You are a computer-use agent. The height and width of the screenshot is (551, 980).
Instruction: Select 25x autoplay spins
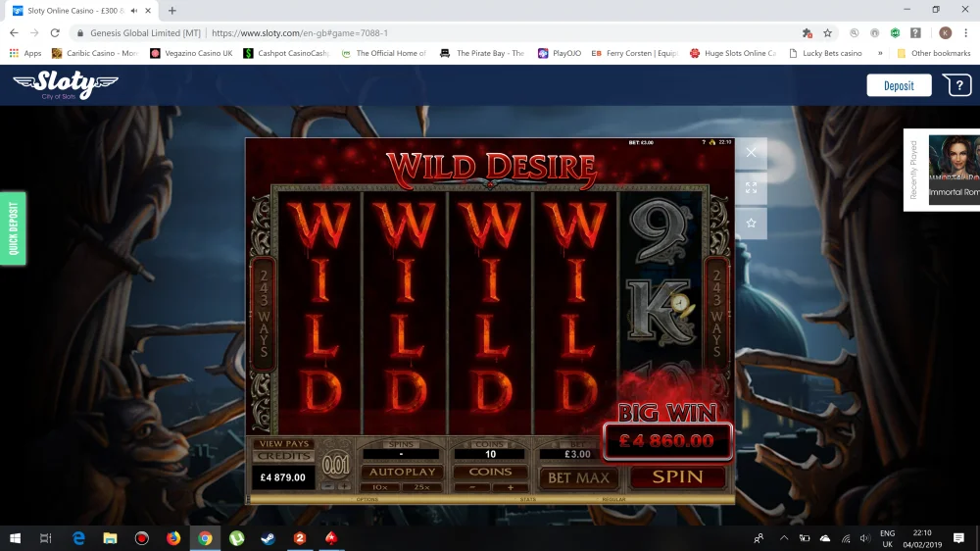tap(421, 487)
